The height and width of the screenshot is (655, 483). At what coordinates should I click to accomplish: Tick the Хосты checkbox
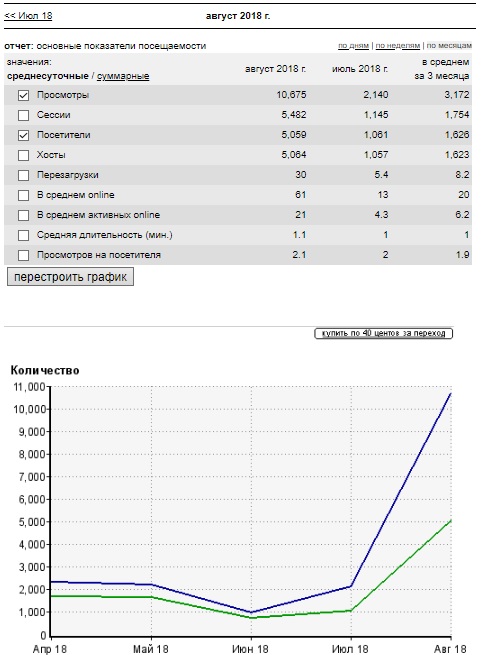pyautogui.click(x=23, y=155)
